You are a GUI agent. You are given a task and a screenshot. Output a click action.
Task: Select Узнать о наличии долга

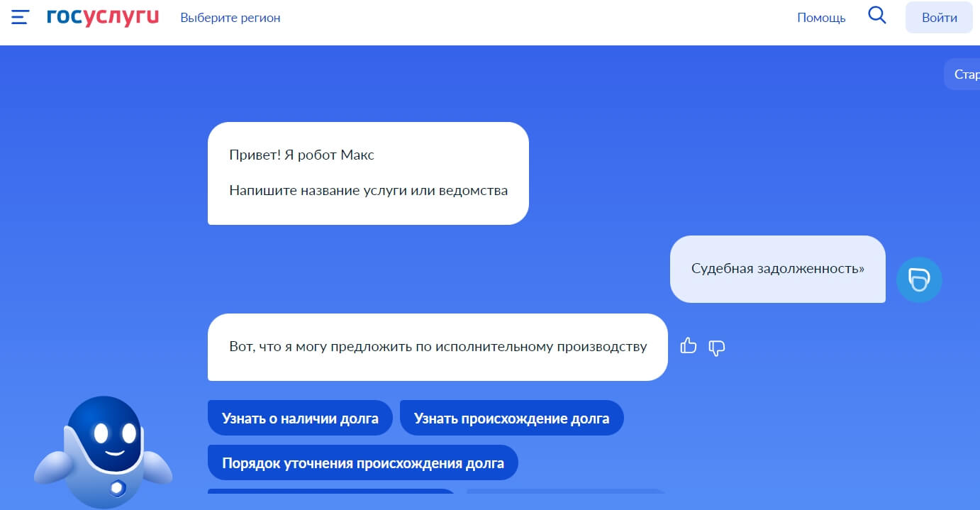point(300,418)
